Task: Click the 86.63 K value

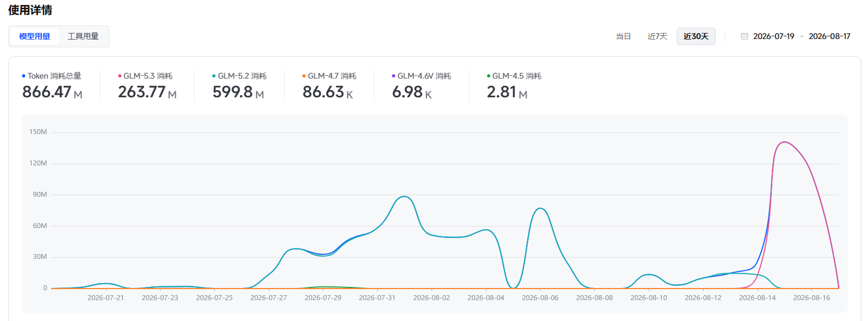Action: tap(328, 92)
